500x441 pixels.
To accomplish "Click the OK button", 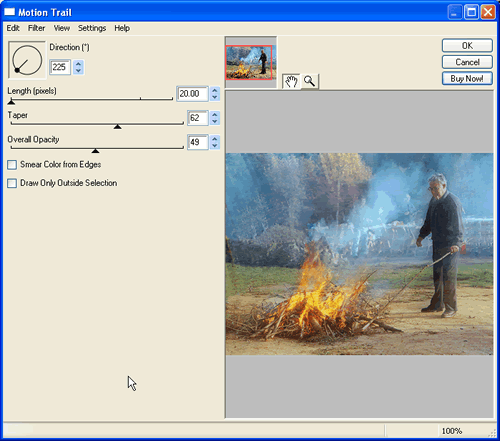I will pos(467,46).
